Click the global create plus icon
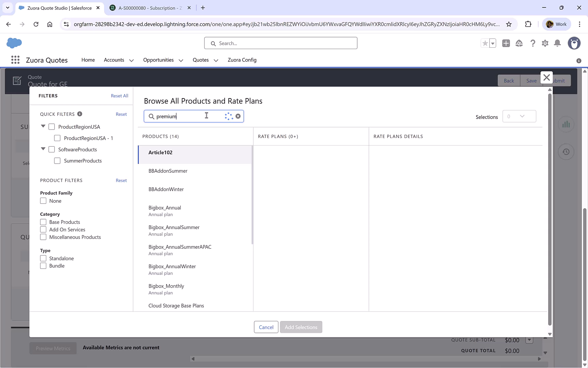 (506, 43)
